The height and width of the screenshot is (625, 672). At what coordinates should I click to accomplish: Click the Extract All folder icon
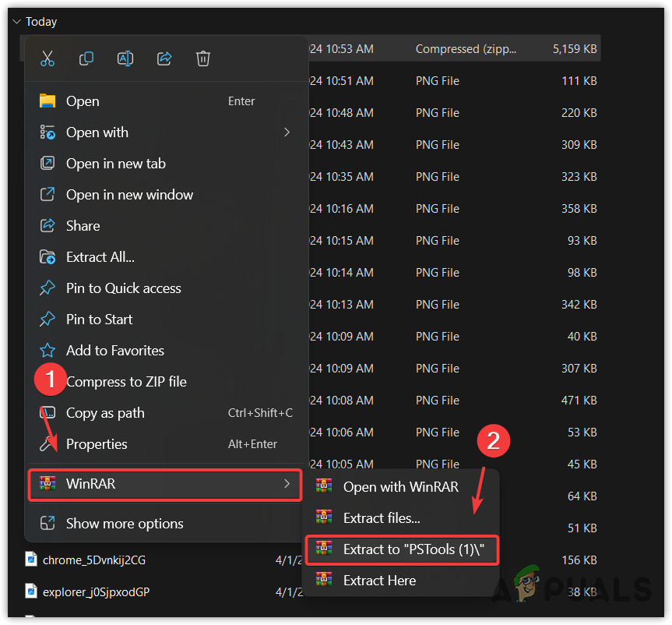pyautogui.click(x=47, y=257)
